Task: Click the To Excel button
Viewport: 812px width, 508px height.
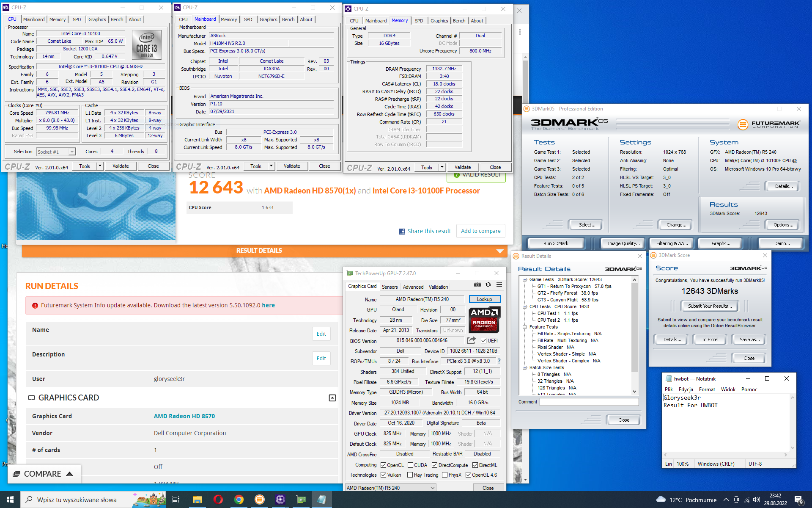Action: [710, 340]
